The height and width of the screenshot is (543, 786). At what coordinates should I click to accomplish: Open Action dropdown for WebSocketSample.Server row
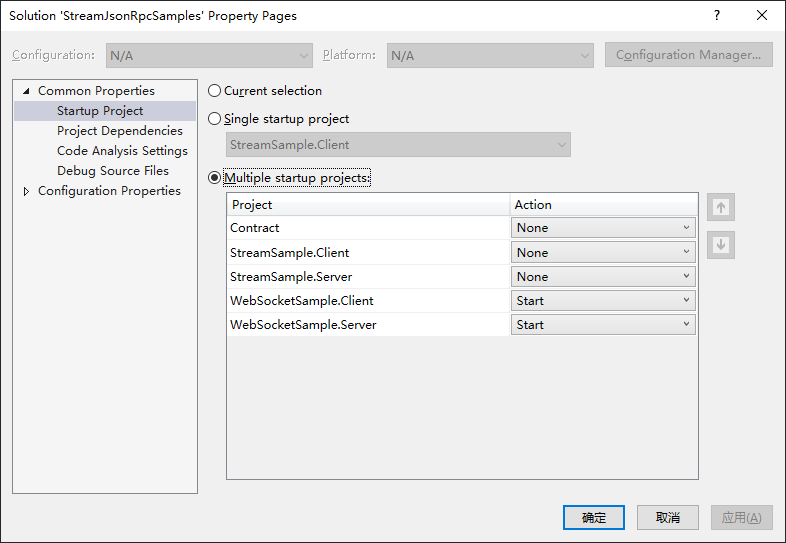point(603,325)
